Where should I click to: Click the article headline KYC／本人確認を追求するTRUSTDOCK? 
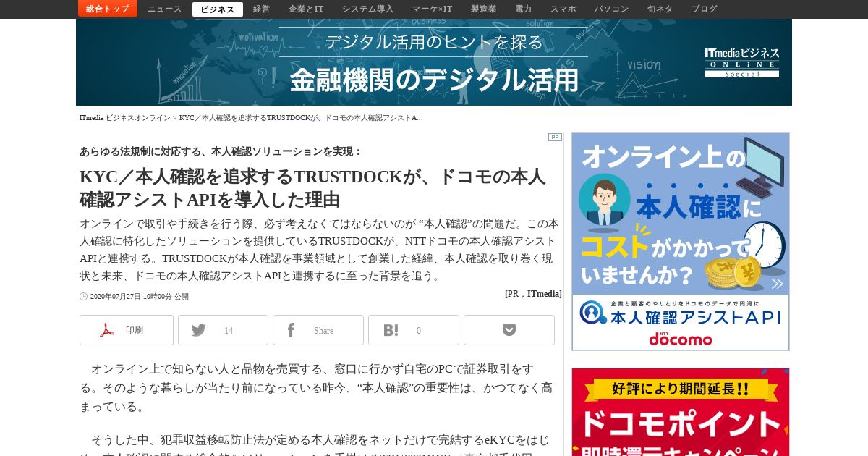coord(312,187)
